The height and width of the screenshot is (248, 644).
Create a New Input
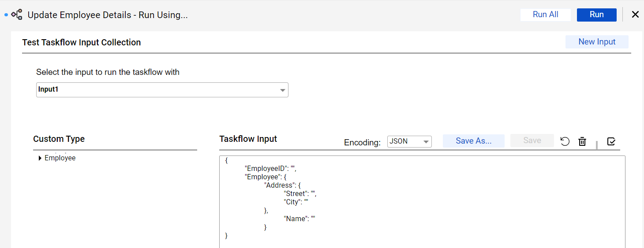coord(597,42)
